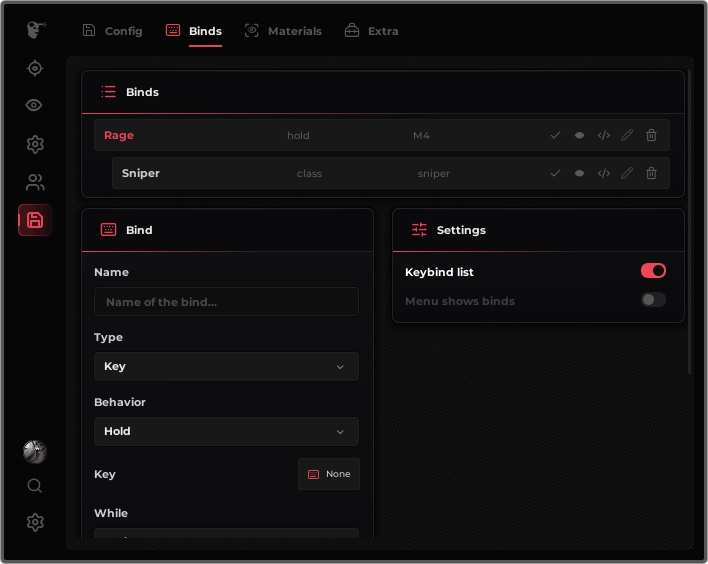Select the Sniper bind row

pos(391,173)
